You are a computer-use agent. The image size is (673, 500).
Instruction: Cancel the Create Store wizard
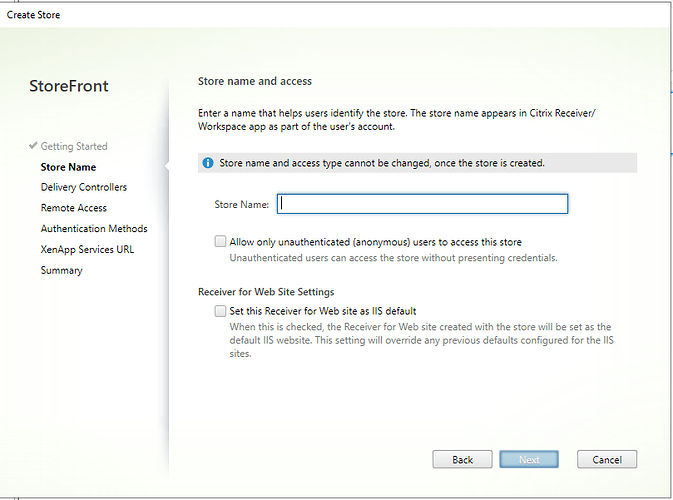point(606,459)
